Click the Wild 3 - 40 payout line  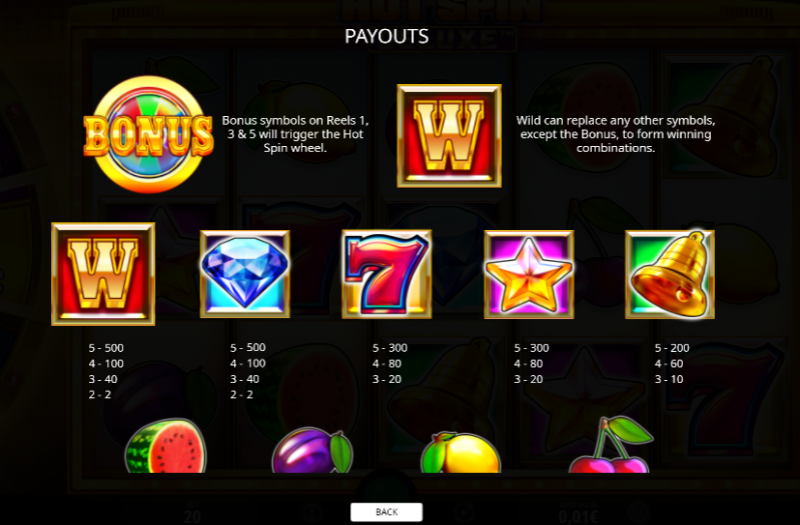pyautogui.click(x=103, y=379)
